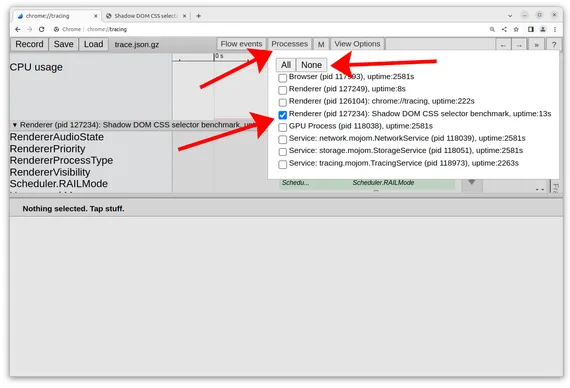Open View Options menu

tap(357, 44)
